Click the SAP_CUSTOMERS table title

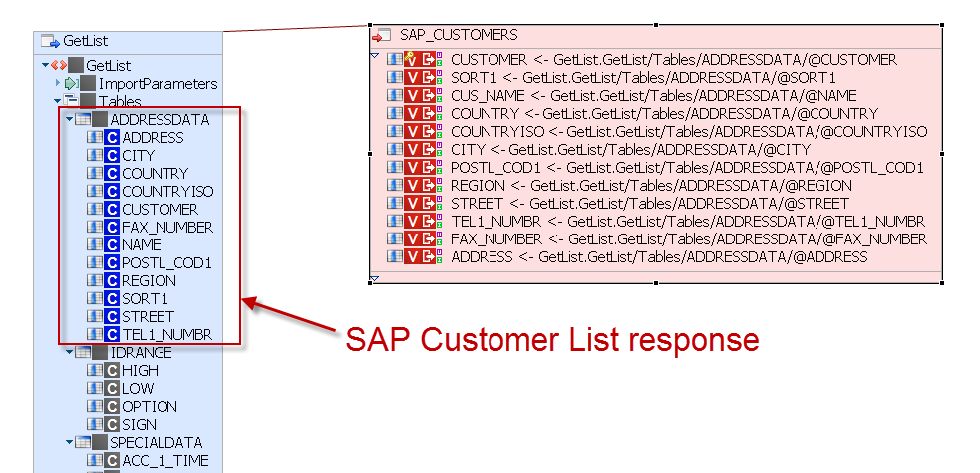459,34
